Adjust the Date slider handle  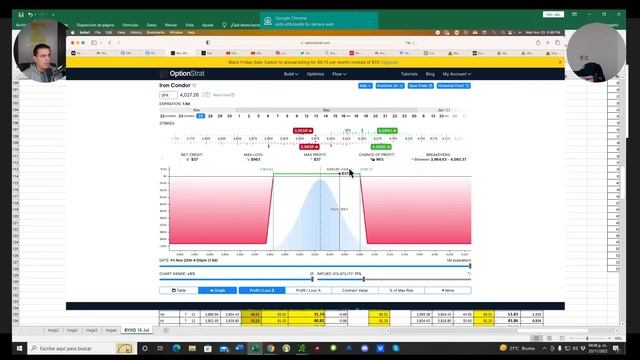coord(470,266)
